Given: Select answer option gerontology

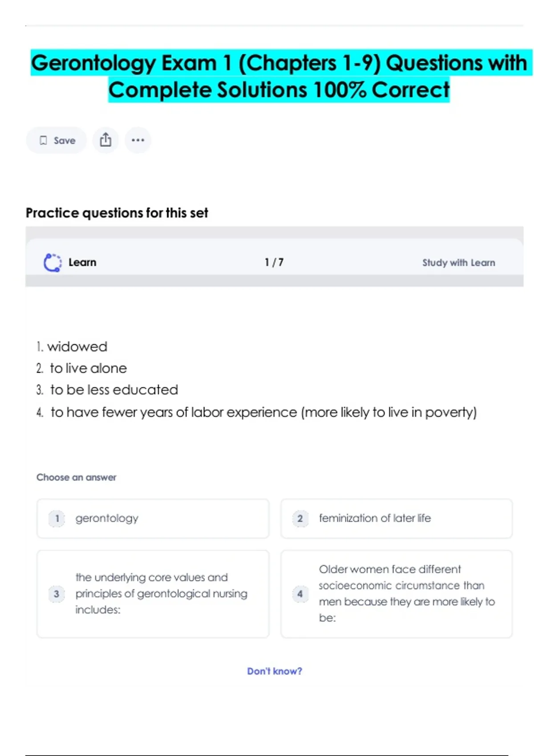Looking at the screenshot, I should tap(153, 519).
